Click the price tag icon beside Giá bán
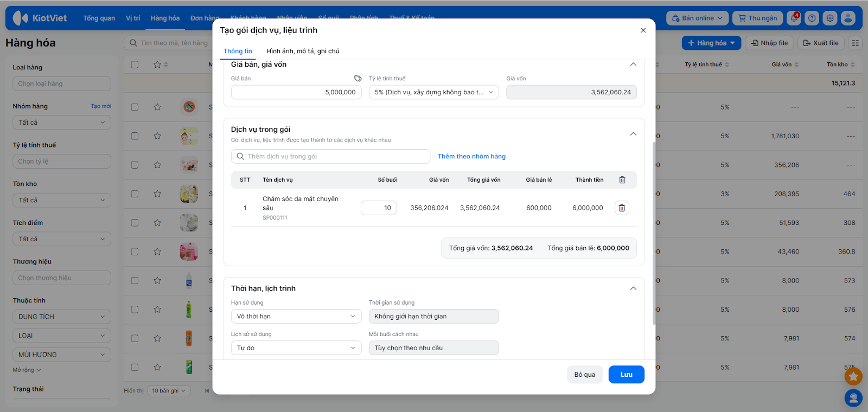Screen dimensions: 868x412 [x=358, y=79]
